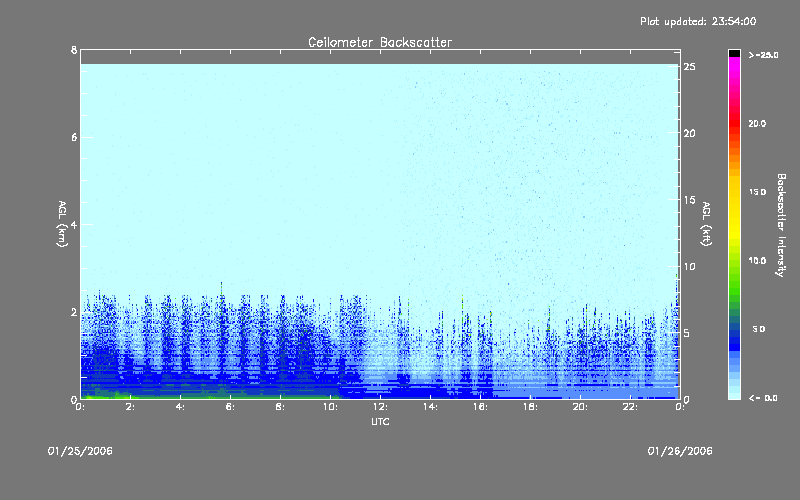800x500 pixels.
Task: Click the "12:" UTC hour tick label
Action: tap(380, 407)
